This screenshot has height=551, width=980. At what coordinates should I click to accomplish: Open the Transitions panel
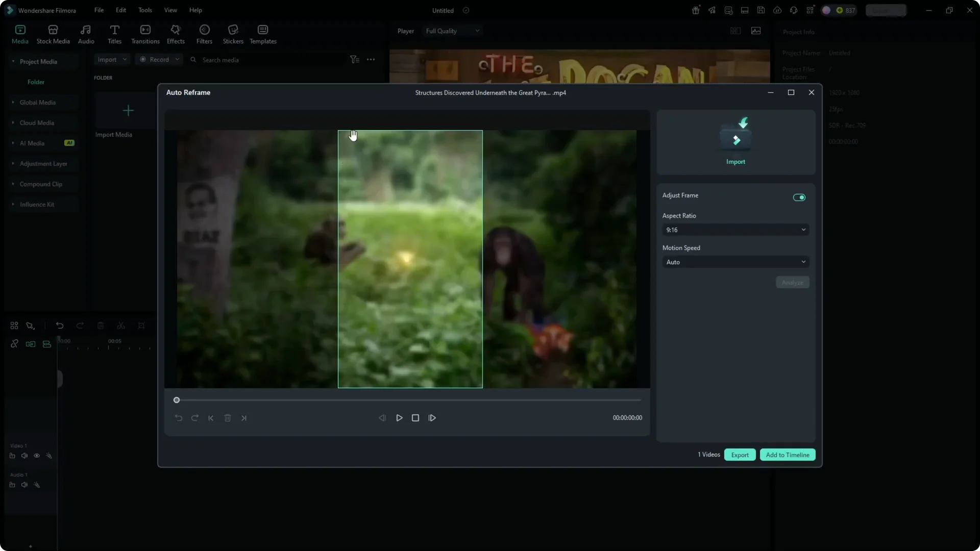(x=145, y=34)
